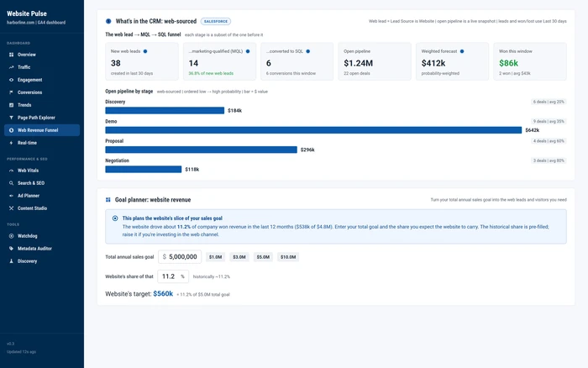588x368 pixels.
Task: Click the 'Updated 12s ago' status text
Action: click(21, 352)
